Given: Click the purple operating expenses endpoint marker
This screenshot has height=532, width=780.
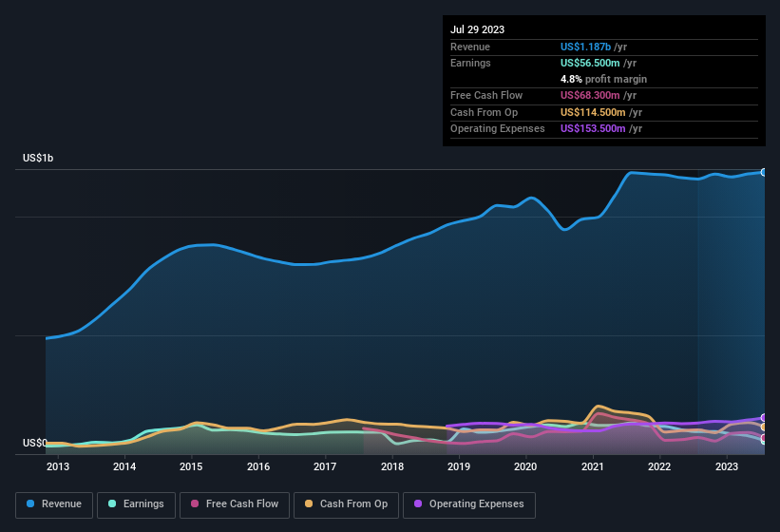Looking at the screenshot, I should 764,418.
